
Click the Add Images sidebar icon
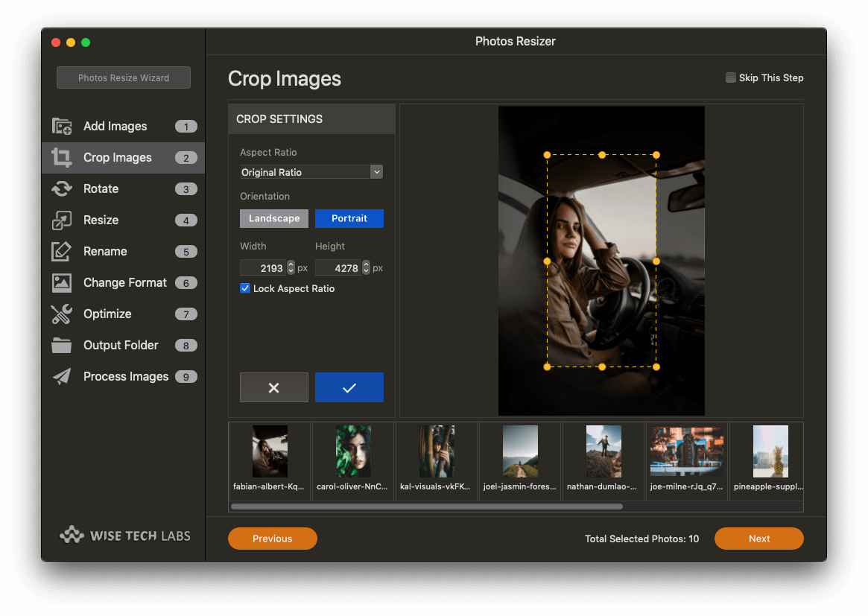click(x=61, y=127)
